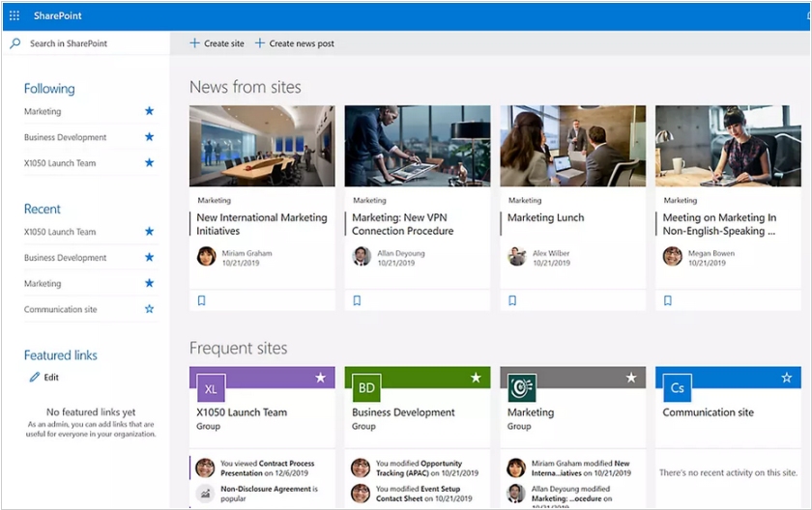Open X1050 Launch Team under Recent
The image size is (812, 510).
tap(60, 232)
